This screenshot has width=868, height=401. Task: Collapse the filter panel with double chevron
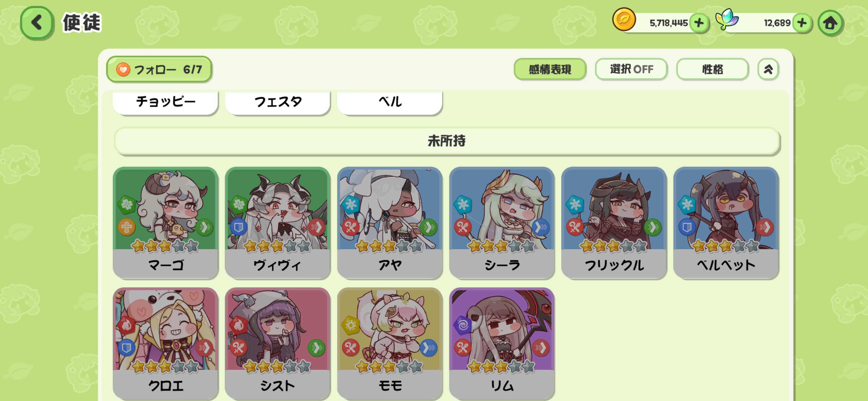(x=768, y=69)
